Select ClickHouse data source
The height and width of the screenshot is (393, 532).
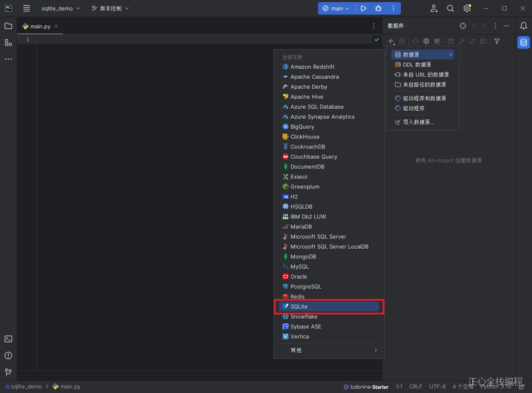[x=329, y=137]
